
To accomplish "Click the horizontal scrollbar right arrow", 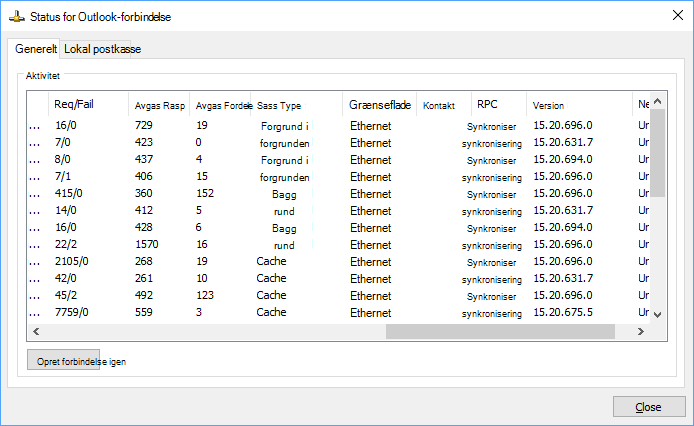I will coord(640,331).
